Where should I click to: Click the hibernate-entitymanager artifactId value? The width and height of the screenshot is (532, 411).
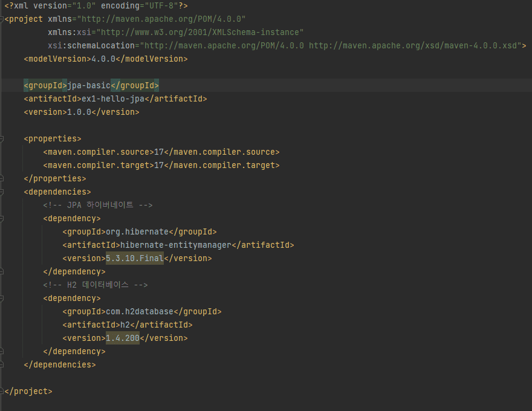click(176, 245)
